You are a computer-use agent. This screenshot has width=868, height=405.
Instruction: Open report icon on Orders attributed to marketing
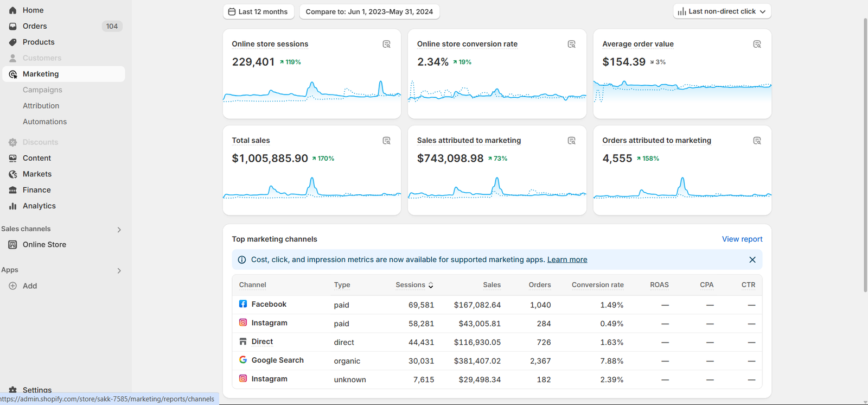click(x=757, y=141)
